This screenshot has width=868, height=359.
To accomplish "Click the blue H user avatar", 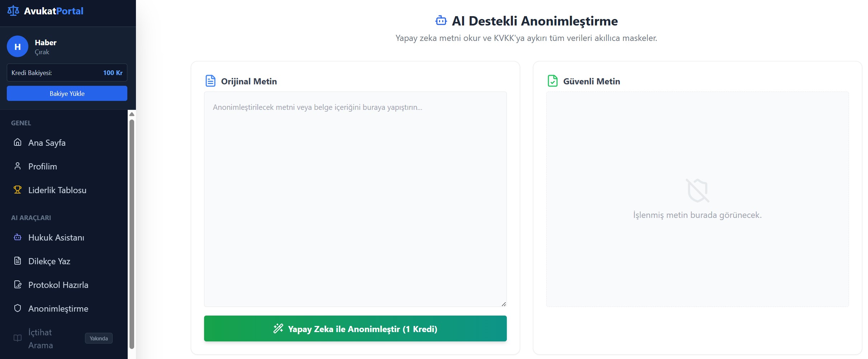I will (x=18, y=46).
